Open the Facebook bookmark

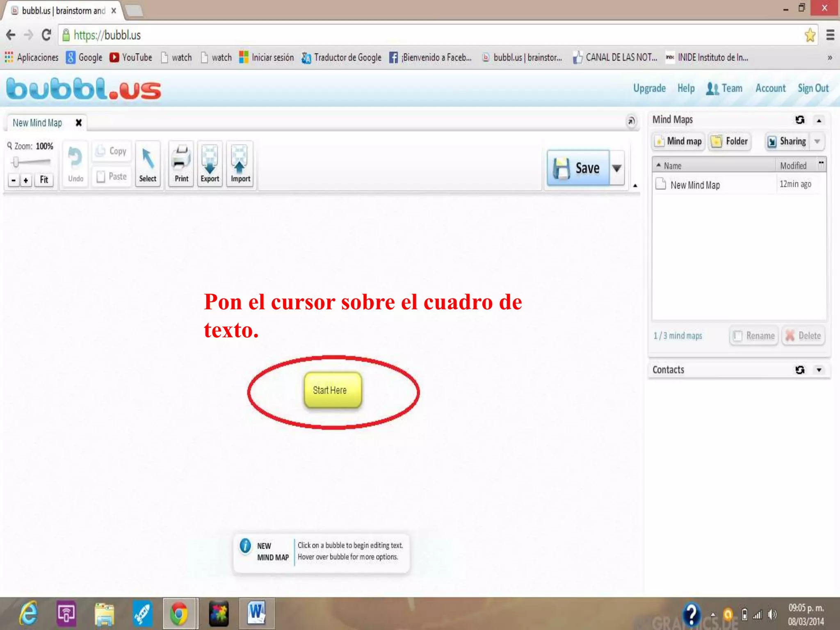[430, 57]
